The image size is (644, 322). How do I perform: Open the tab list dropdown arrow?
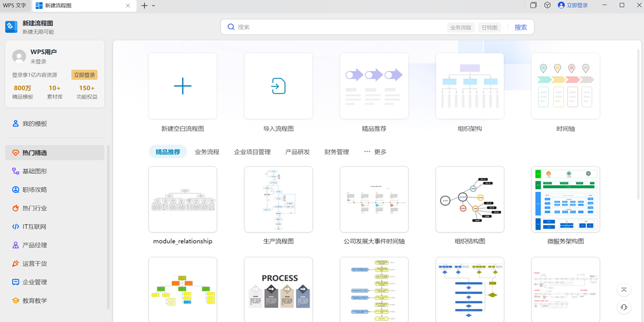(153, 5)
